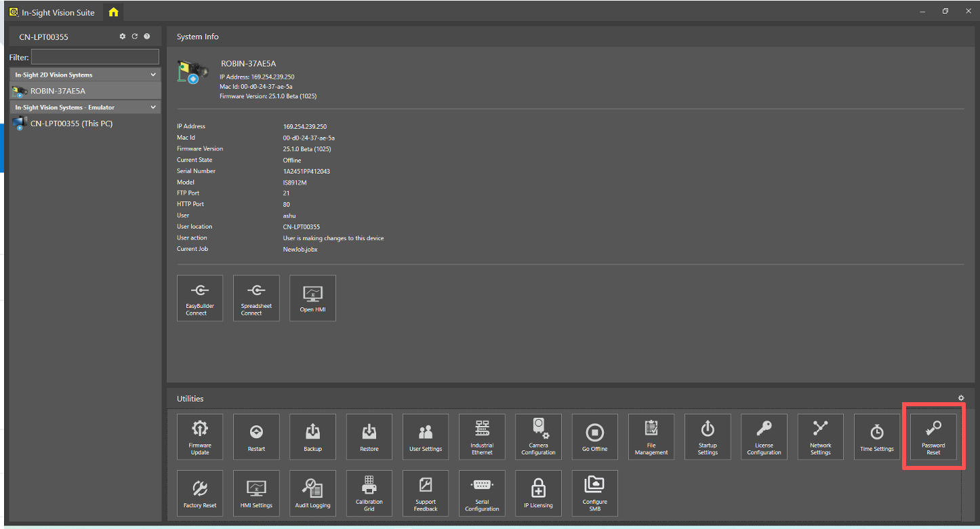Click the Open HMI button
Viewport: 980px width, 529px height.
312,298
